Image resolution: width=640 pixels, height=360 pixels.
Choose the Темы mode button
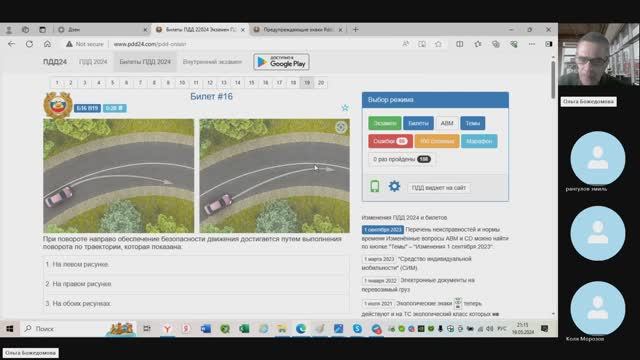473,123
